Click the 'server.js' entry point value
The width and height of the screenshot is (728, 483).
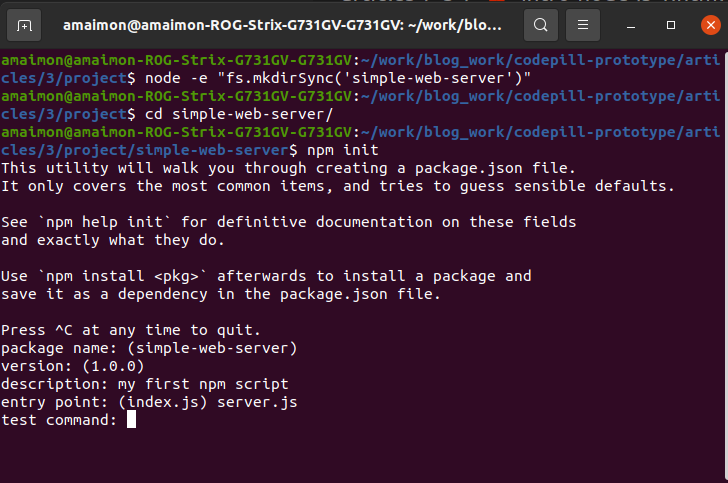[x=257, y=402]
